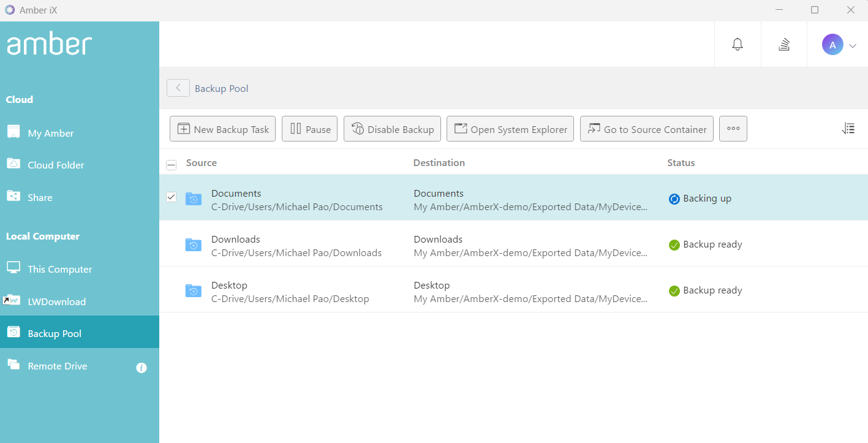
Task: Click the Desktop destination name
Action: (x=432, y=285)
